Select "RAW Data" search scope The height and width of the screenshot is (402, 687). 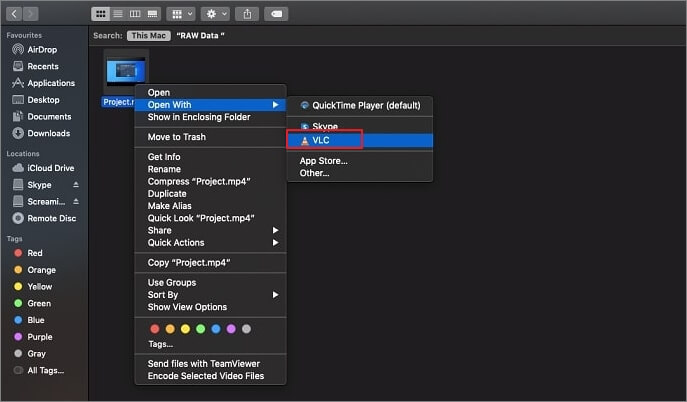click(199, 35)
